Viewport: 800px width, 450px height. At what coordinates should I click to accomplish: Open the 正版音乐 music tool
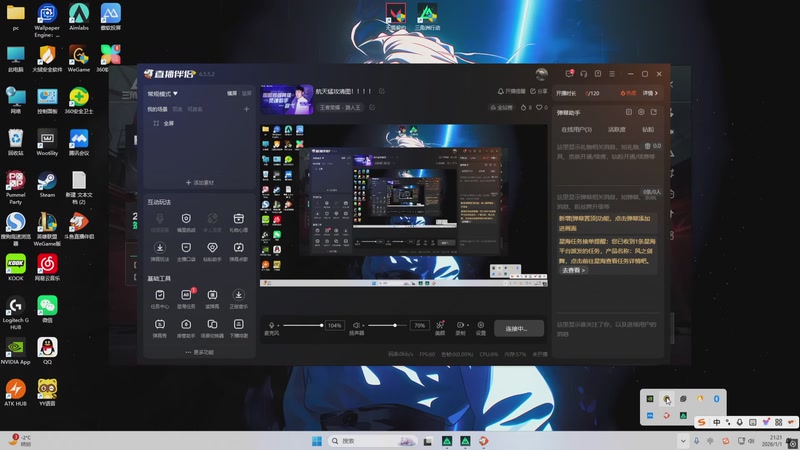pos(238,299)
